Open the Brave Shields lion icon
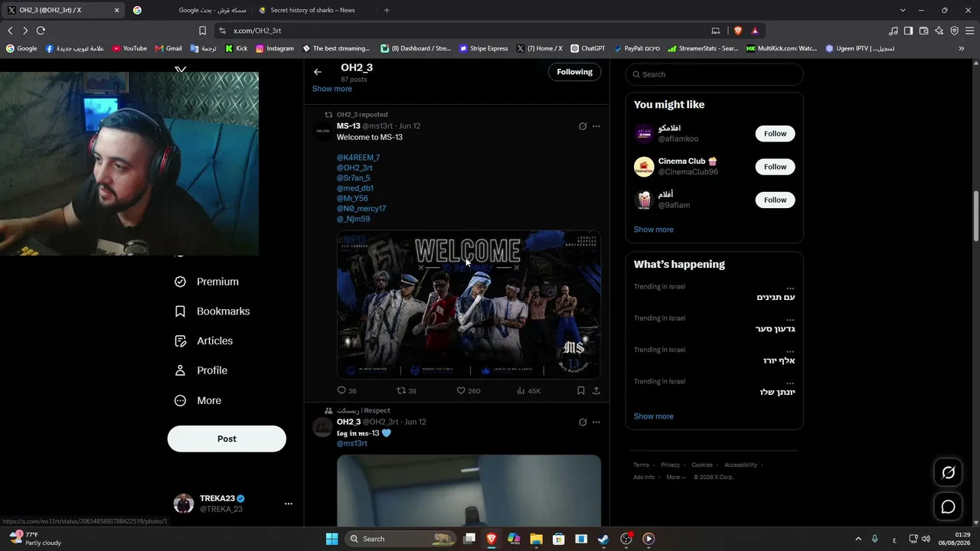Image resolution: width=980 pixels, height=551 pixels. (738, 31)
